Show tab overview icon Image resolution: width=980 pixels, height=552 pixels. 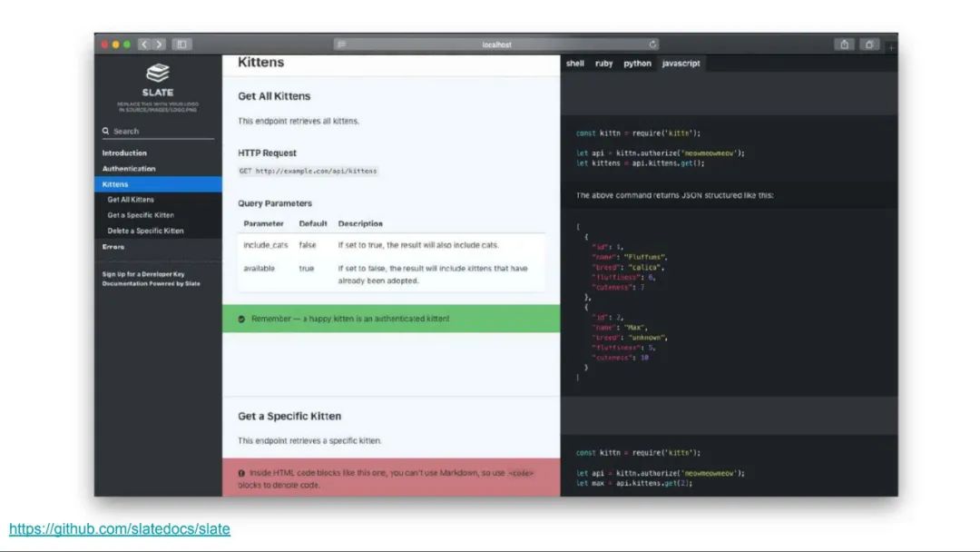pos(869,44)
